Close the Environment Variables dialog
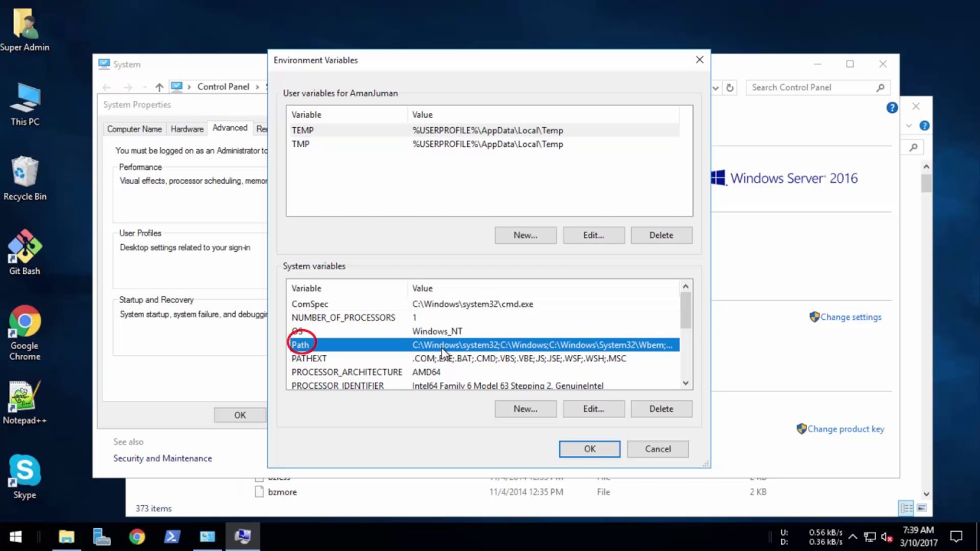 pos(699,60)
